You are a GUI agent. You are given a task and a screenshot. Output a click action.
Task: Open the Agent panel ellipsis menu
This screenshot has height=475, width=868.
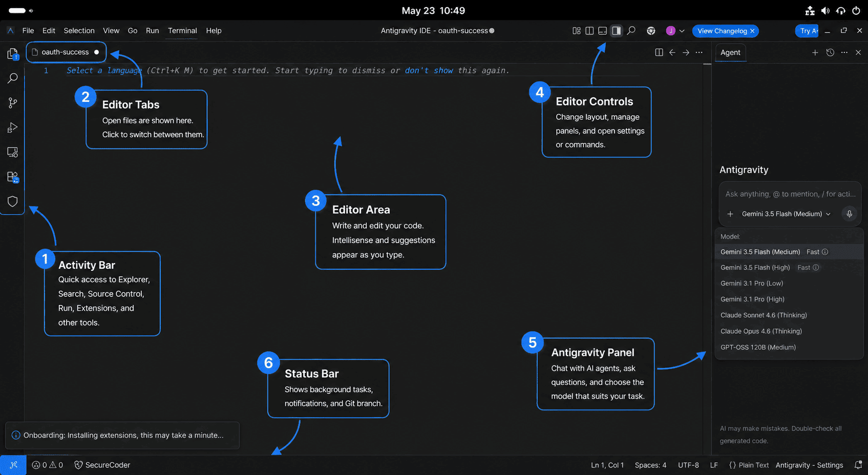click(x=844, y=52)
